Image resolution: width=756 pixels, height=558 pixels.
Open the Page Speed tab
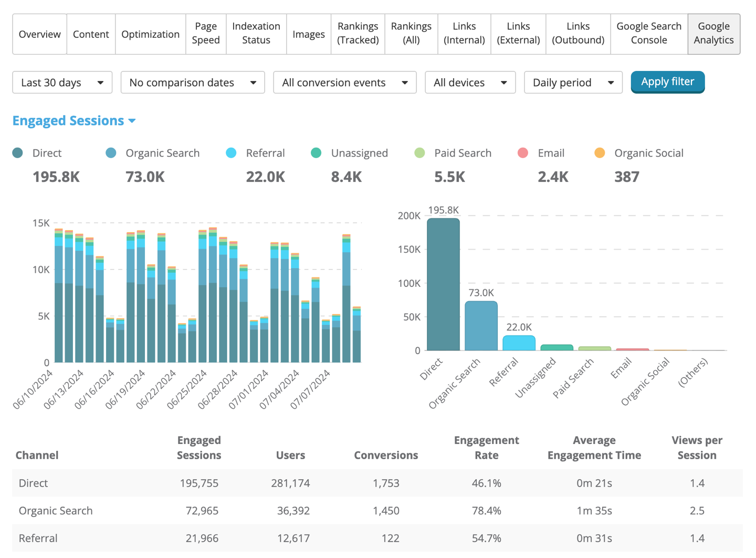tap(206, 34)
